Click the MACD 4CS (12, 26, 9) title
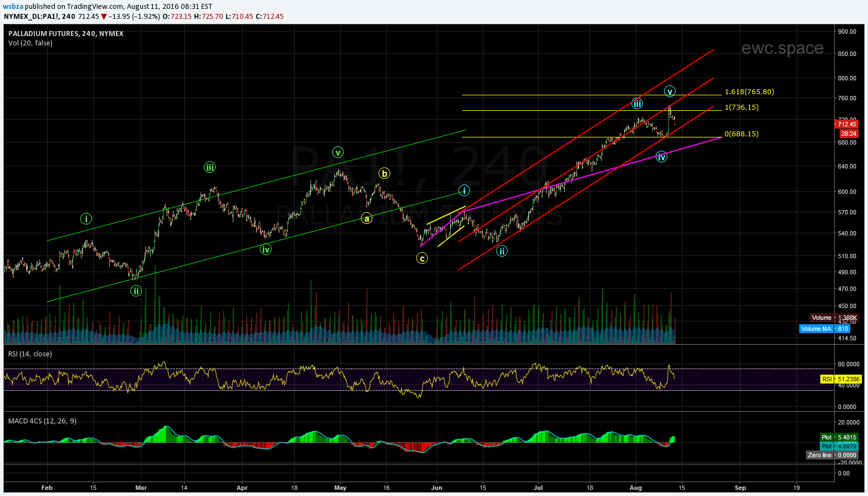The image size is (868, 496). point(42,421)
